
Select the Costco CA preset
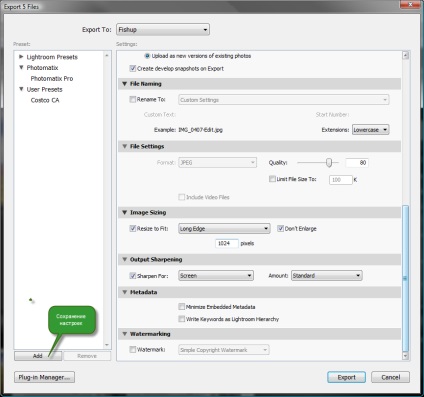click(45, 100)
